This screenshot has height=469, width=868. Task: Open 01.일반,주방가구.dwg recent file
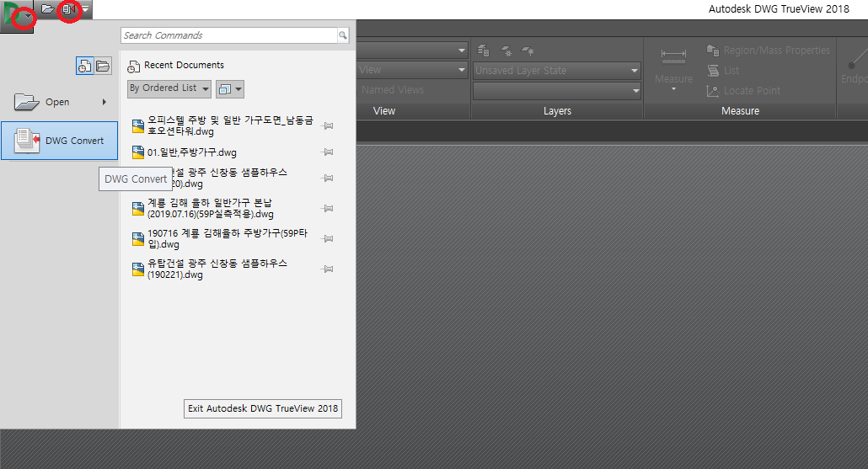[x=191, y=152]
